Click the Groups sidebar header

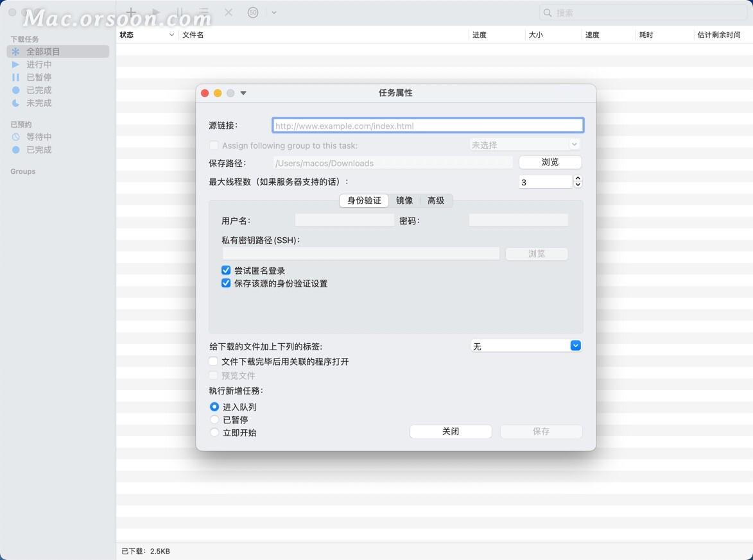tap(23, 171)
